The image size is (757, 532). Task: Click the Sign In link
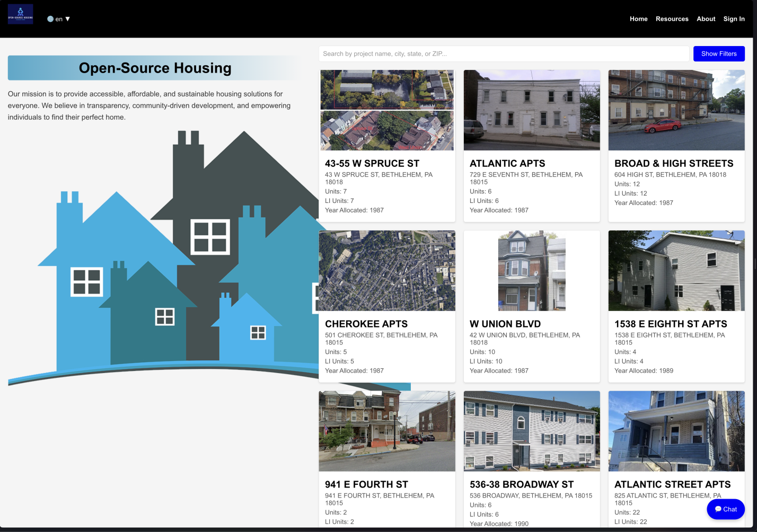(734, 19)
